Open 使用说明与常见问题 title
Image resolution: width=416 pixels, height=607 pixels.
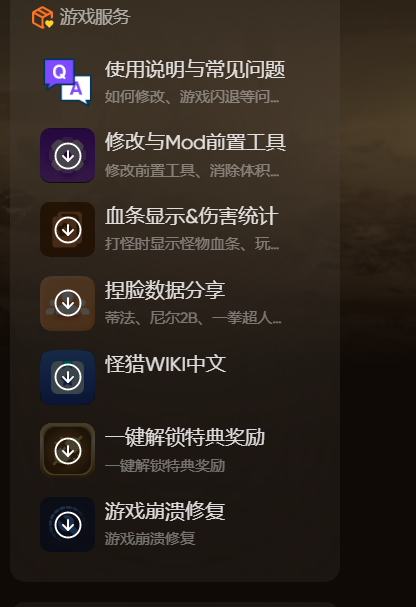click(x=195, y=70)
